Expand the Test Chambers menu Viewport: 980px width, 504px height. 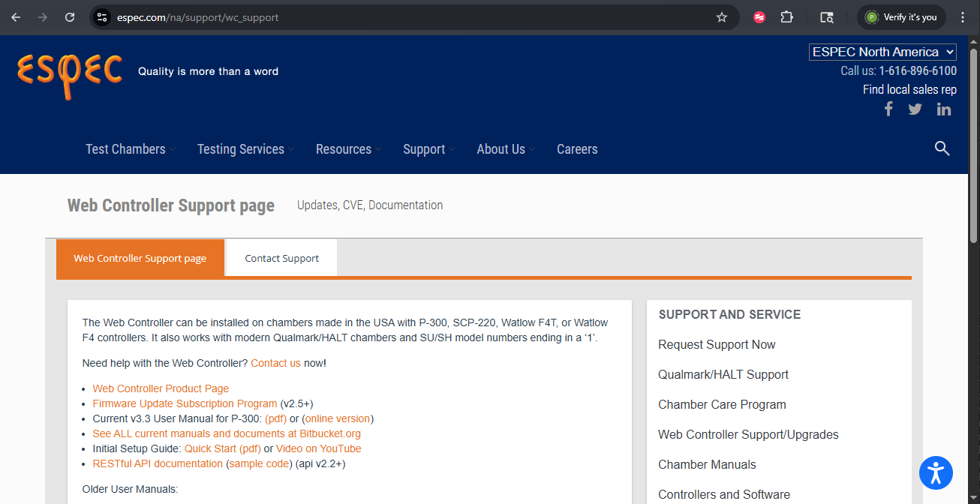tap(131, 149)
